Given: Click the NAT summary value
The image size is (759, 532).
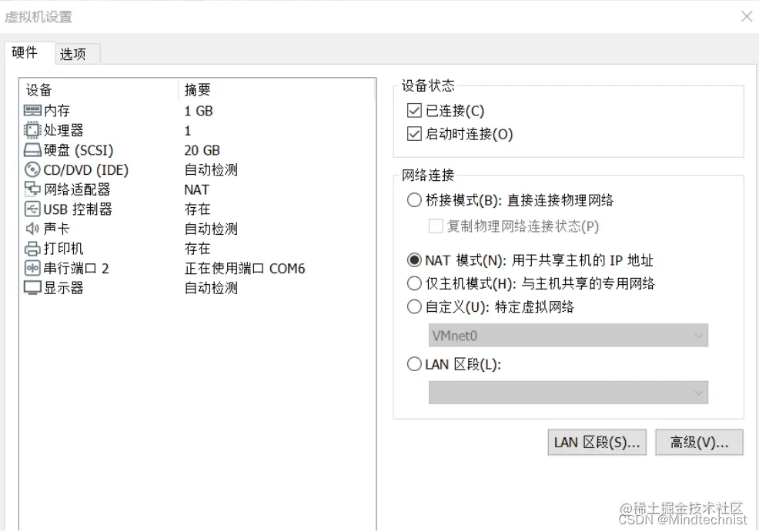Looking at the screenshot, I should (196, 189).
